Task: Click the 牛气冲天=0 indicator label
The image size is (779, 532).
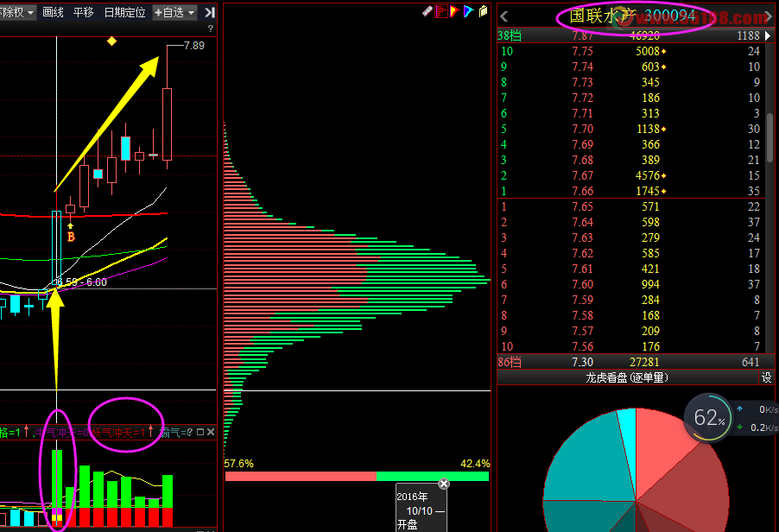Action: click(x=62, y=433)
